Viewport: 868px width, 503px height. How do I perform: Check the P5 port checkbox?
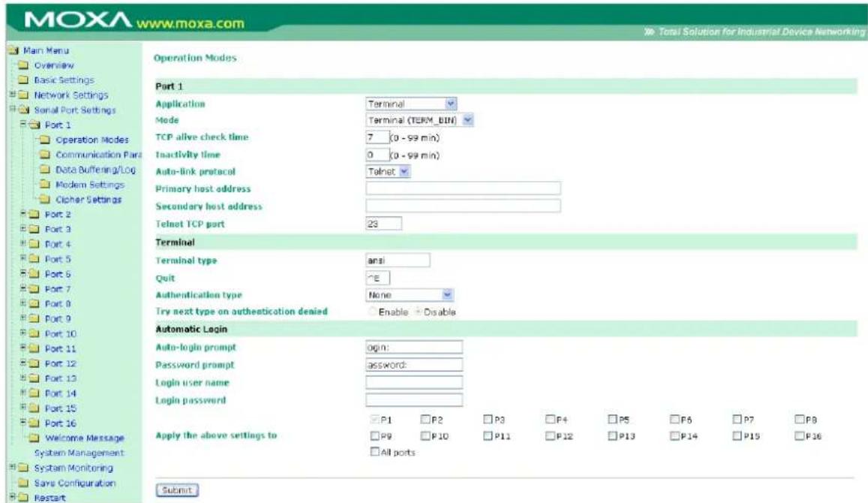point(612,420)
